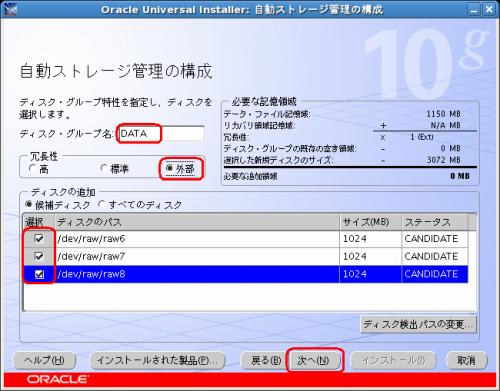Click CANDIDATE status in raw7 row
Screen dimensions: 500x391
point(435,256)
